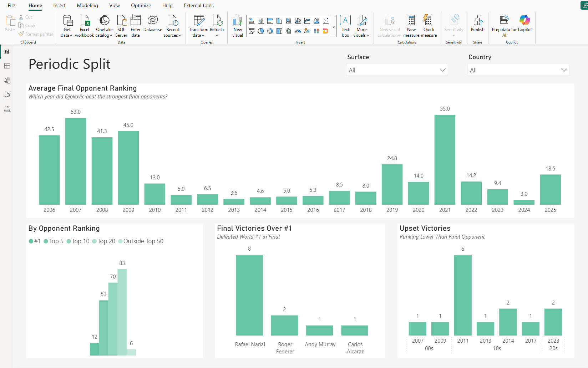The height and width of the screenshot is (368, 588).
Task: Click Quick measure in Calculations
Action: [x=429, y=26]
